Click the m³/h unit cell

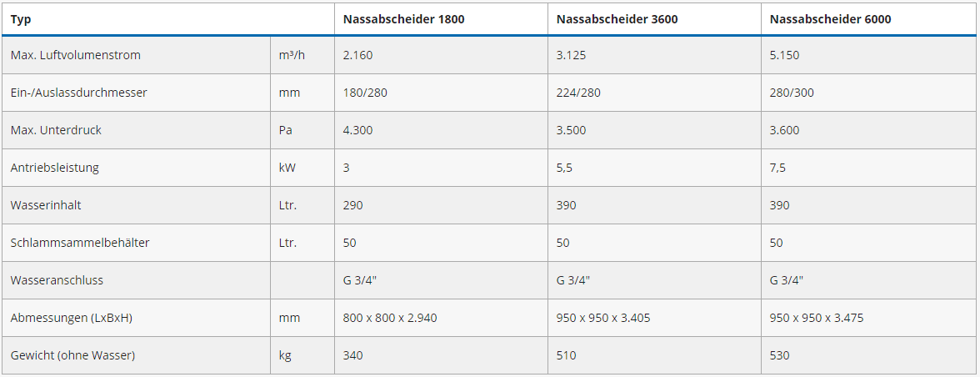tap(290, 55)
